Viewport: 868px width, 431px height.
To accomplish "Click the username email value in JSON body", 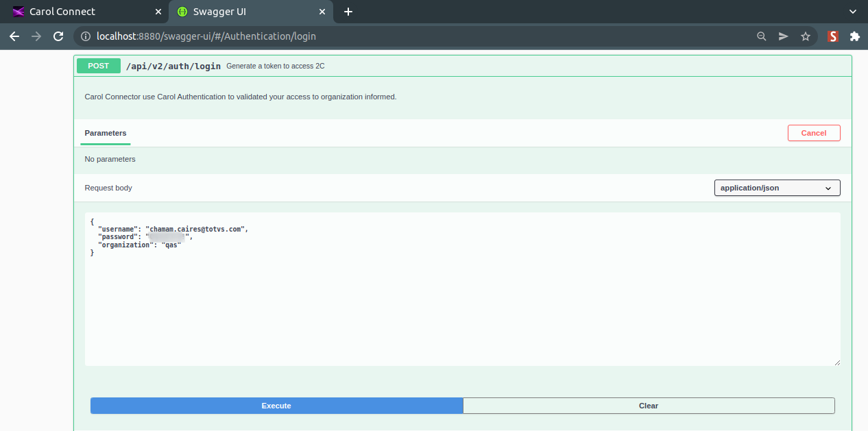I will pos(195,229).
